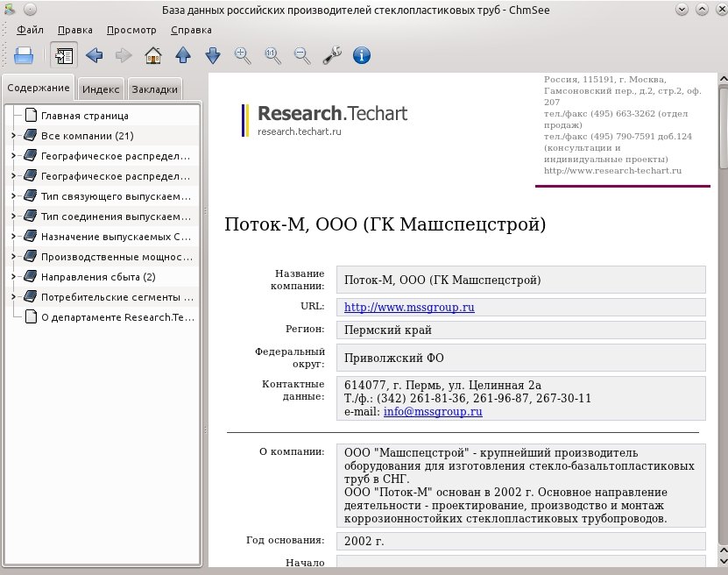Click the Направления сбыта book icon
Viewport: 728px width, 575px height.
coord(30,277)
